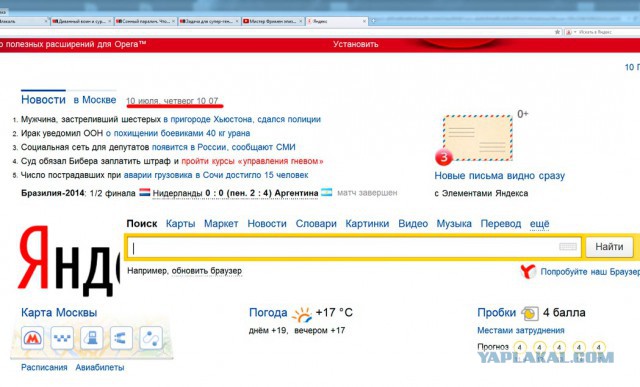This screenshot has width=640, height=387.
Task: Select the Яндекс browser tab
Action: pyautogui.click(x=337, y=21)
